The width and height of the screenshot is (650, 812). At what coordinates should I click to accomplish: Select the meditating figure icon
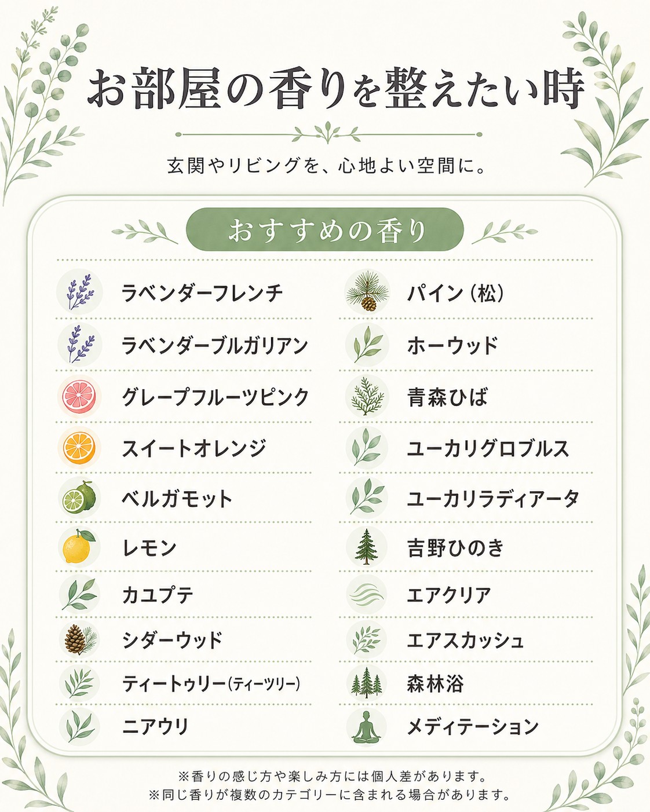coord(367,727)
